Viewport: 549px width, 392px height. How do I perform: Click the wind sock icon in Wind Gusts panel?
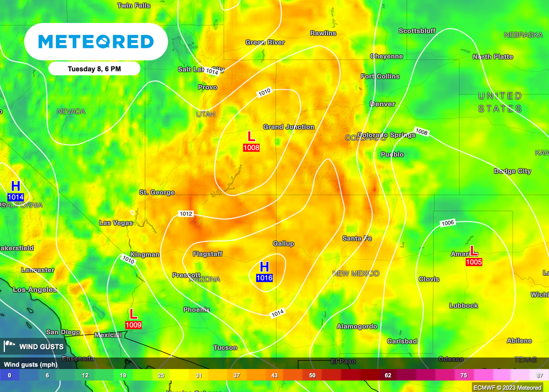pos(9,346)
